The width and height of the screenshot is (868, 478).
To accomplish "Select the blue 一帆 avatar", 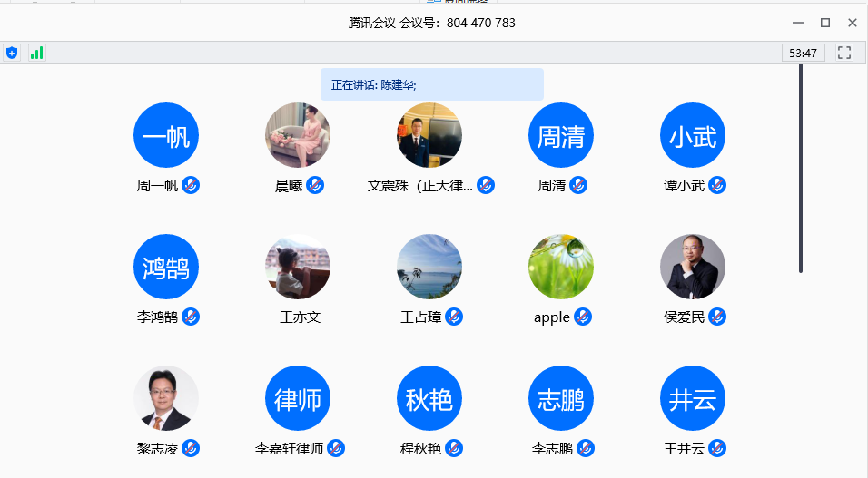I will (166, 135).
